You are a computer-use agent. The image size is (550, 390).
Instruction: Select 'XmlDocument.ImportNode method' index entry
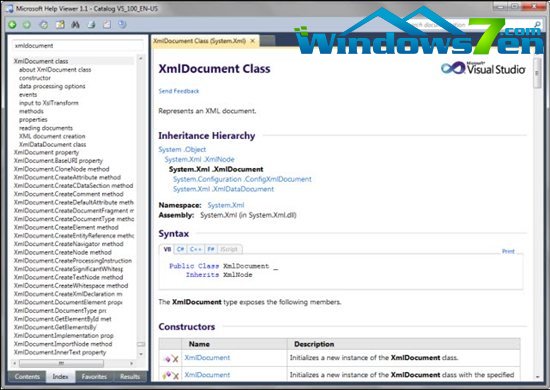(63, 344)
